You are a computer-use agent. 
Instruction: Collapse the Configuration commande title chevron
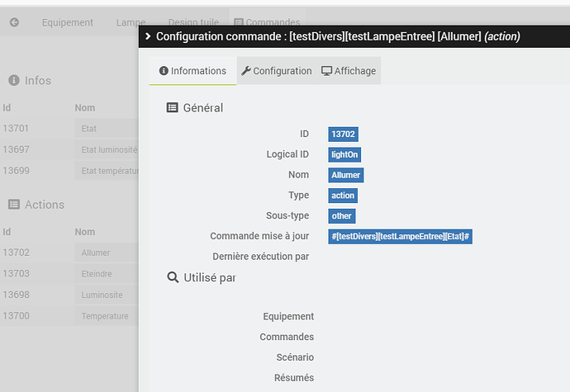click(148, 36)
